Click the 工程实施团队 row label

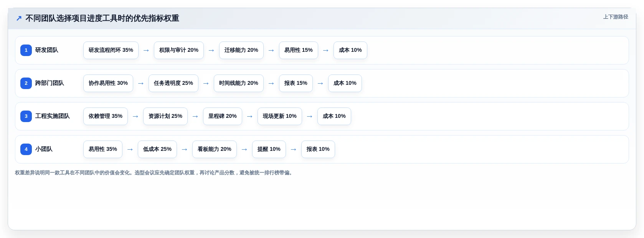tap(53, 116)
